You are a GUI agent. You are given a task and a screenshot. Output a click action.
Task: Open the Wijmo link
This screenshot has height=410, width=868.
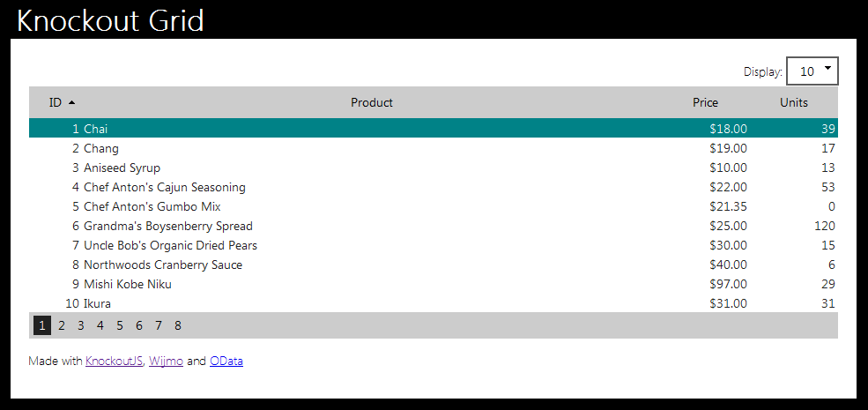pyautogui.click(x=166, y=362)
